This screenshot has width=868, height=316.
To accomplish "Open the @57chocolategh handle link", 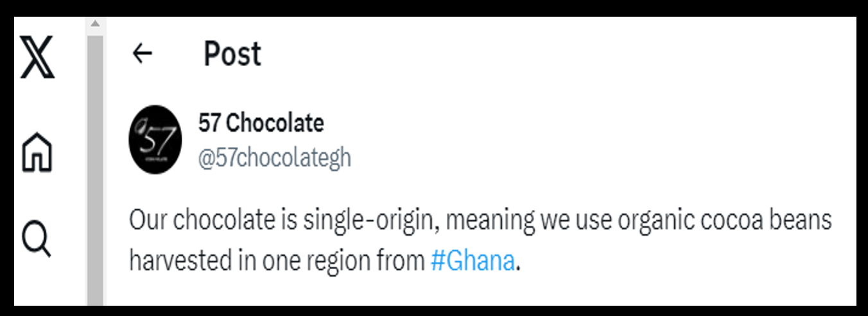I will pyautogui.click(x=274, y=158).
